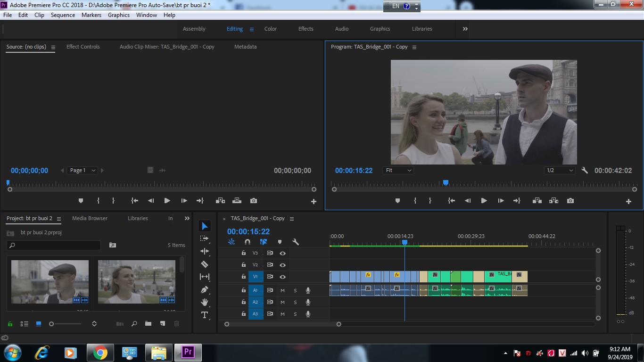Open the Program monitor button editor plus
The height and width of the screenshot is (362, 644).
628,201
